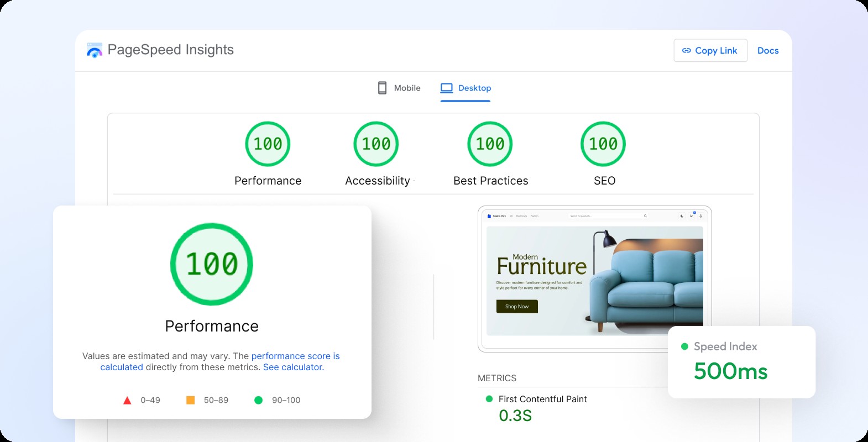Click the green circle legend icon
The height and width of the screenshot is (442, 868).
(258, 400)
